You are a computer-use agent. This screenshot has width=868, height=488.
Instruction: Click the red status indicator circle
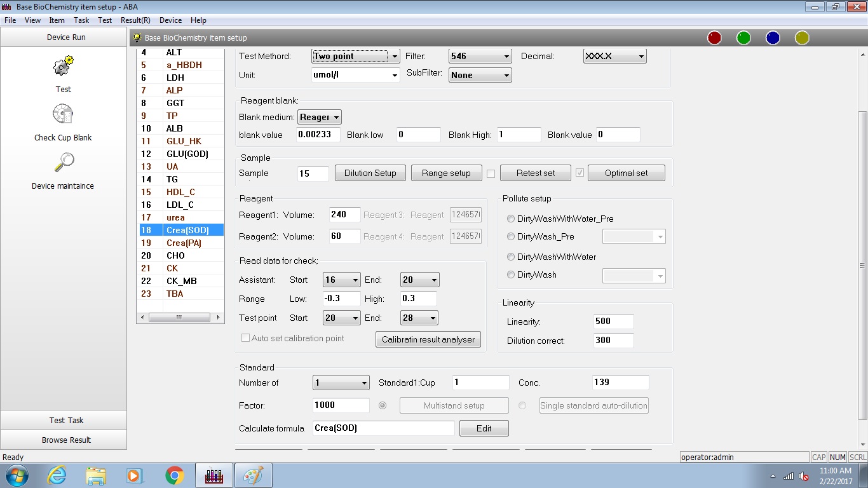[x=714, y=38]
